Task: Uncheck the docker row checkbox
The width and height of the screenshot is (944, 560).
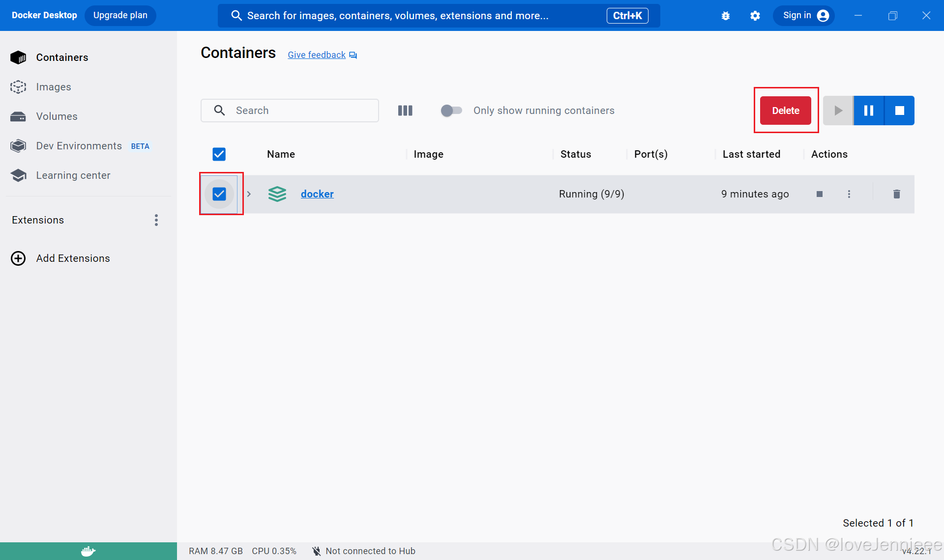Action: pos(219,194)
